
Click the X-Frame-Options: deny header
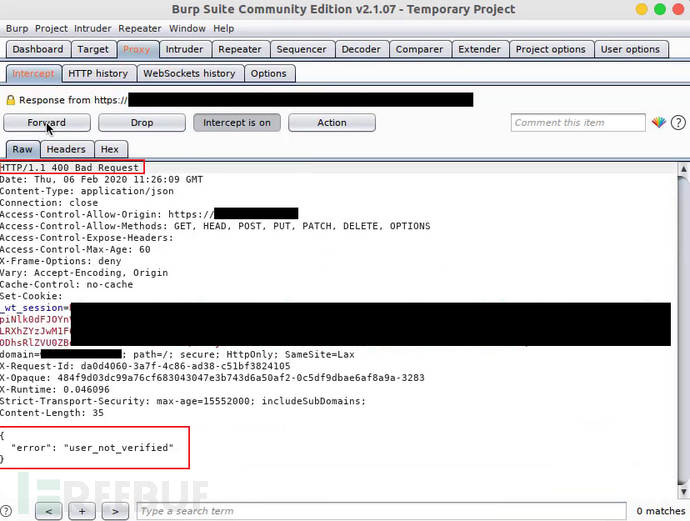(x=61, y=261)
